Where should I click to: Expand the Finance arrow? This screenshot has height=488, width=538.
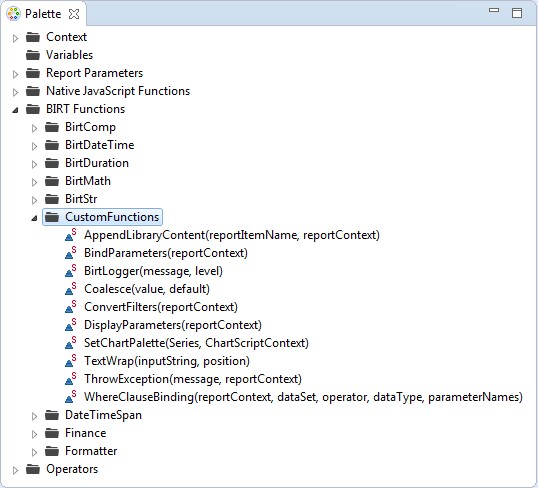coord(34,434)
